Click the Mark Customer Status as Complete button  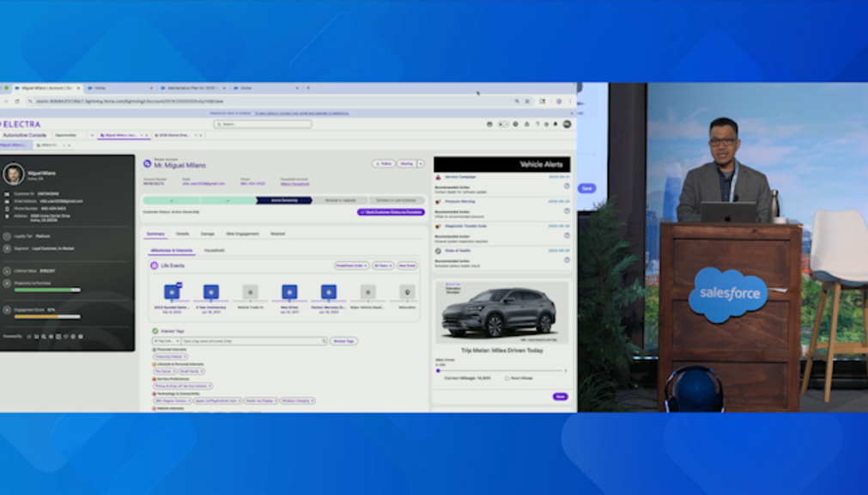point(391,211)
